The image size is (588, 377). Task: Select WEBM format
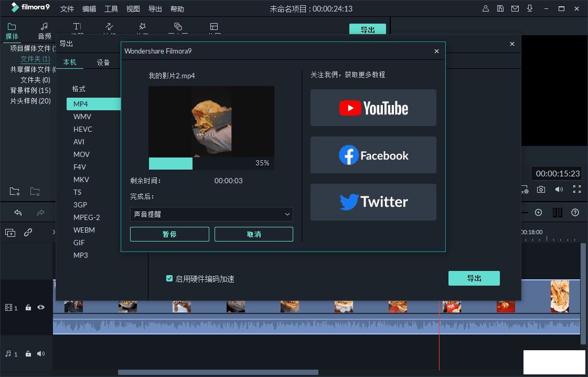[x=84, y=230]
